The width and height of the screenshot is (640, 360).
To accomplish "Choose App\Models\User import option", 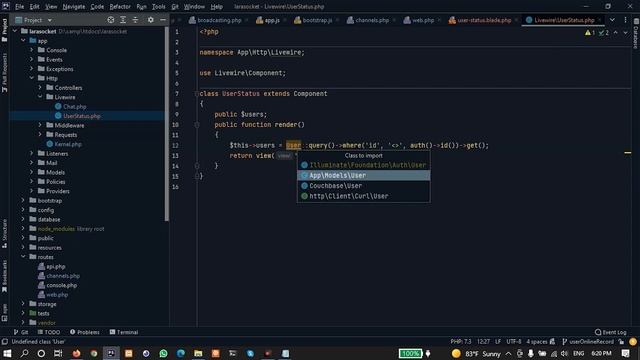I will click(363, 176).
